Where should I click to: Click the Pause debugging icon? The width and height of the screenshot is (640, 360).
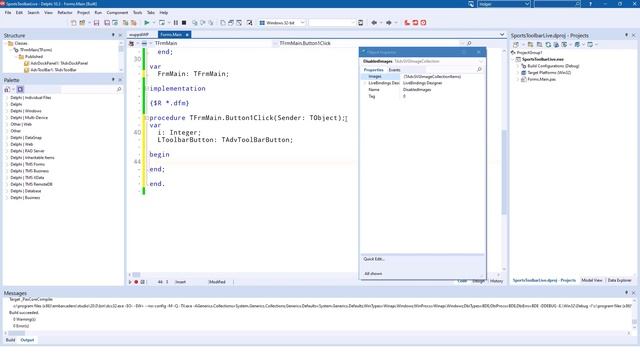tap(176, 23)
